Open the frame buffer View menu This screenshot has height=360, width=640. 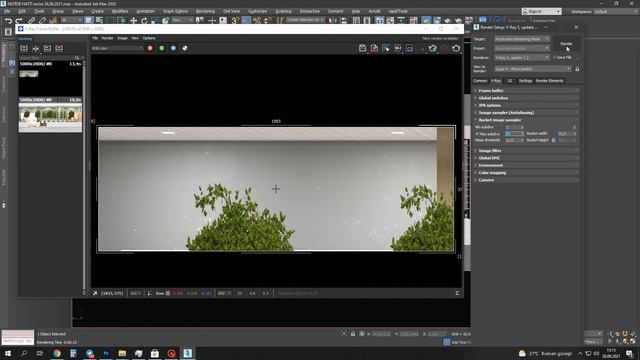[x=135, y=38]
